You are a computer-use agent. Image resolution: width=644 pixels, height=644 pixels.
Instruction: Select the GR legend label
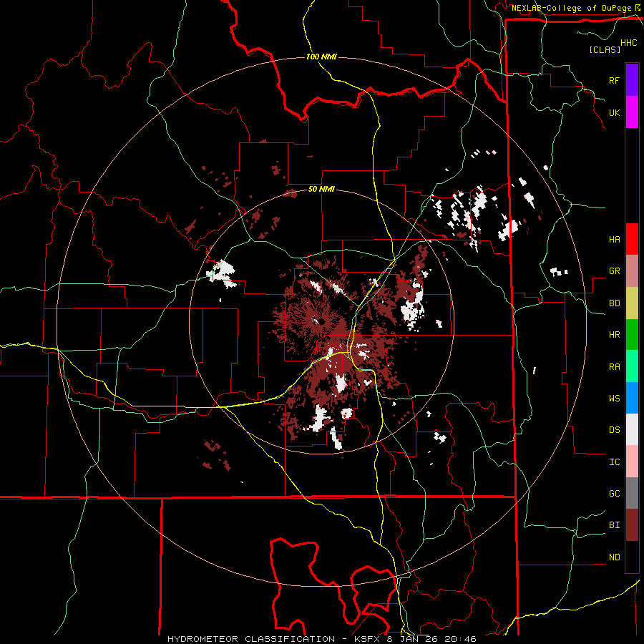pos(614,270)
